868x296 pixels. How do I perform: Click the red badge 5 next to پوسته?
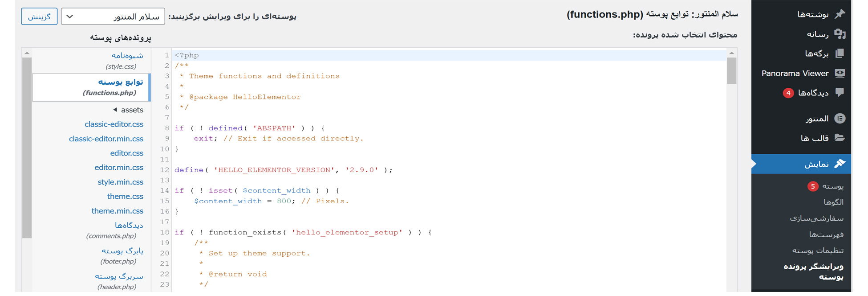(x=813, y=186)
